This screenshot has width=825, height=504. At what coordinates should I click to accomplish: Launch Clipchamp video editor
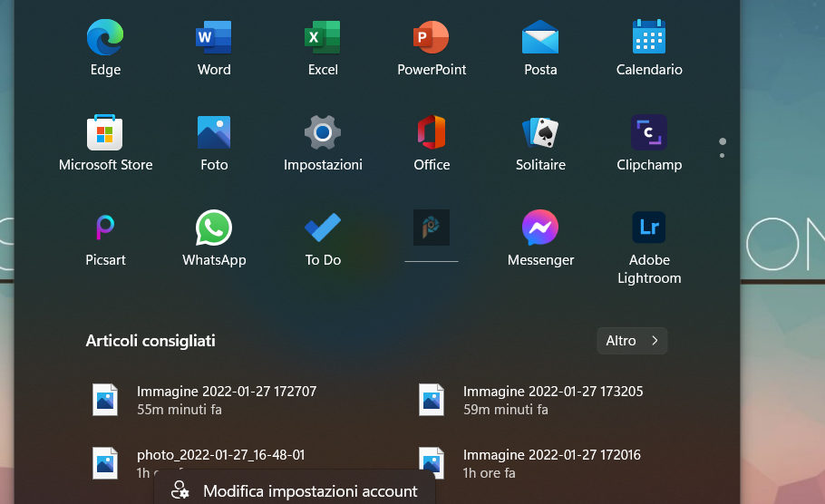point(649,142)
